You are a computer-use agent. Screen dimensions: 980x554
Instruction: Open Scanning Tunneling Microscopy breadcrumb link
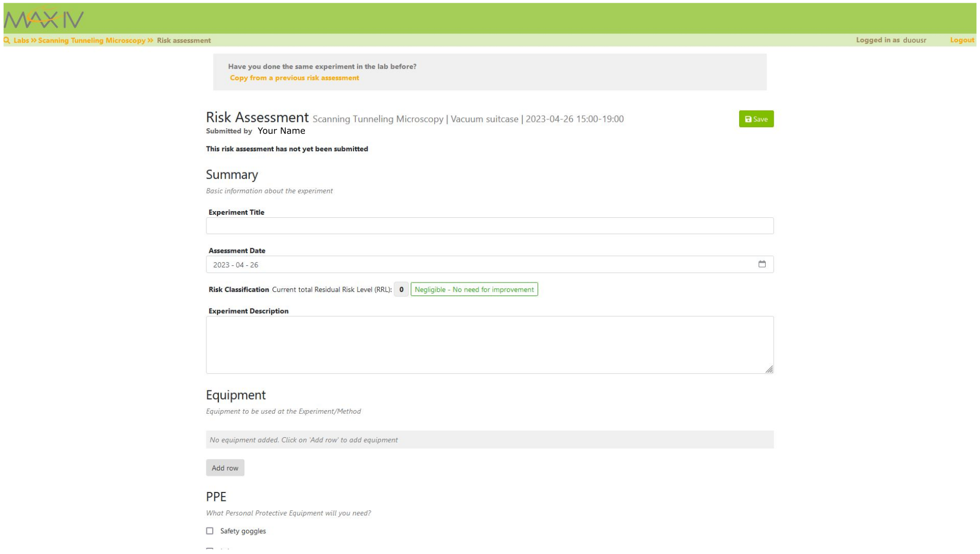[91, 40]
